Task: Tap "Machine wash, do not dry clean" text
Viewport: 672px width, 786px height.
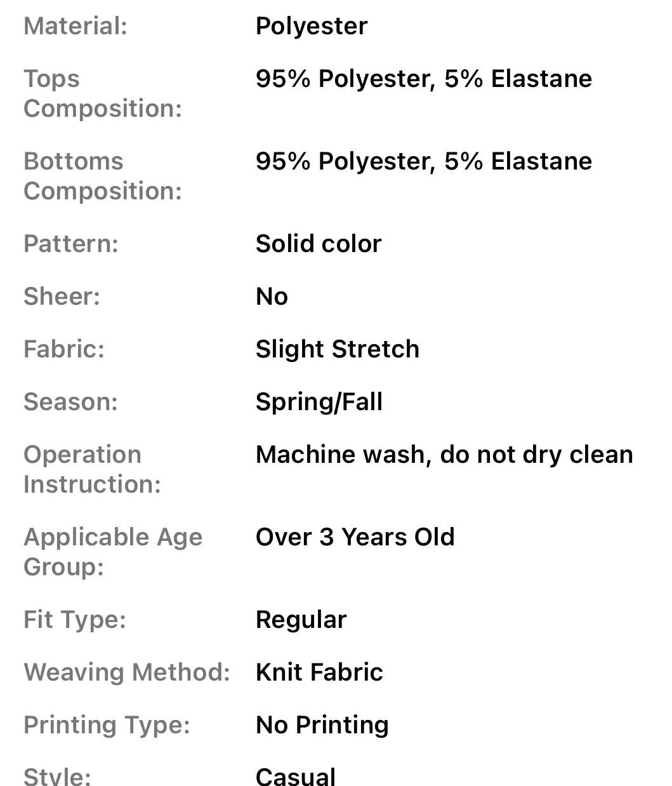Action: point(444,455)
